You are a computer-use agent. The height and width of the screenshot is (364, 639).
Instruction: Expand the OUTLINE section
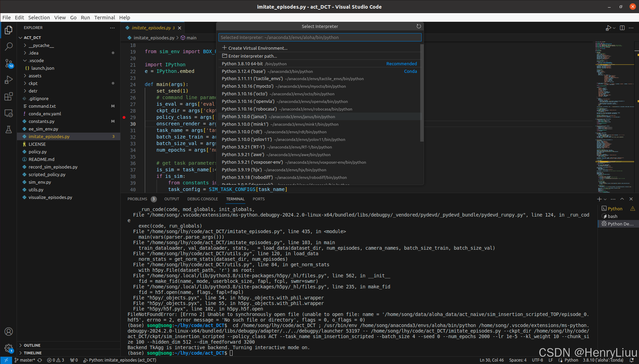pos(33,345)
